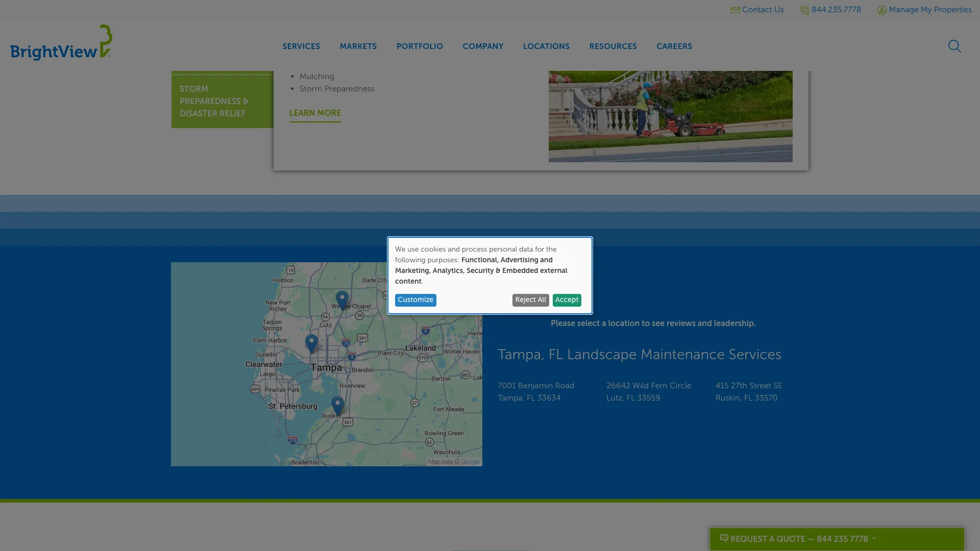Select LOCATIONS in the navigation bar
Image resolution: width=980 pixels, height=551 pixels.
[x=546, y=46]
